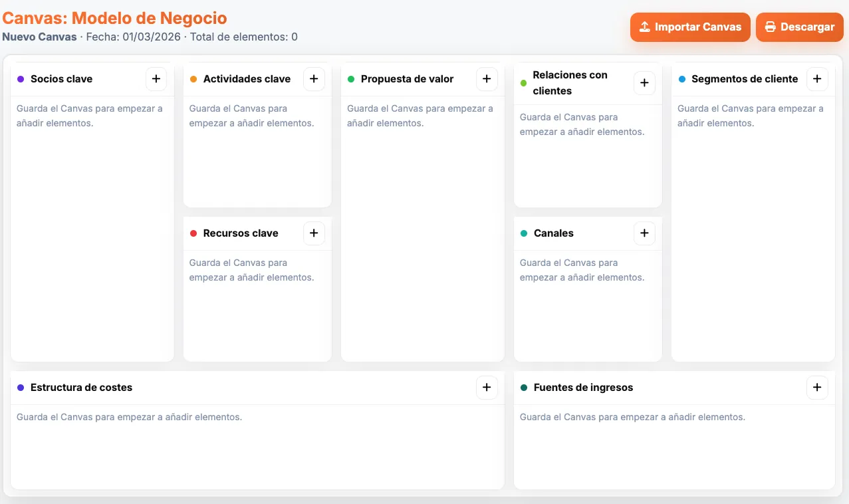Click the purple dot beside Socios clave

[x=21, y=78]
